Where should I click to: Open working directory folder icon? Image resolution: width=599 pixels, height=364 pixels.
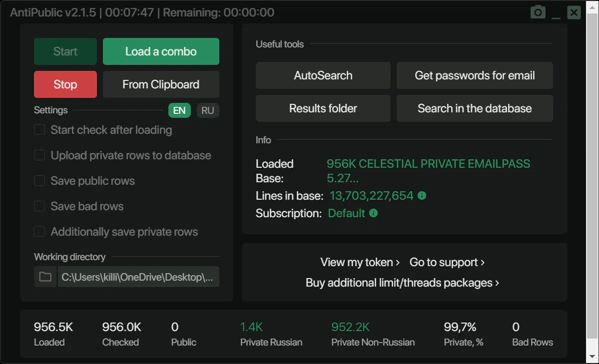click(45, 277)
